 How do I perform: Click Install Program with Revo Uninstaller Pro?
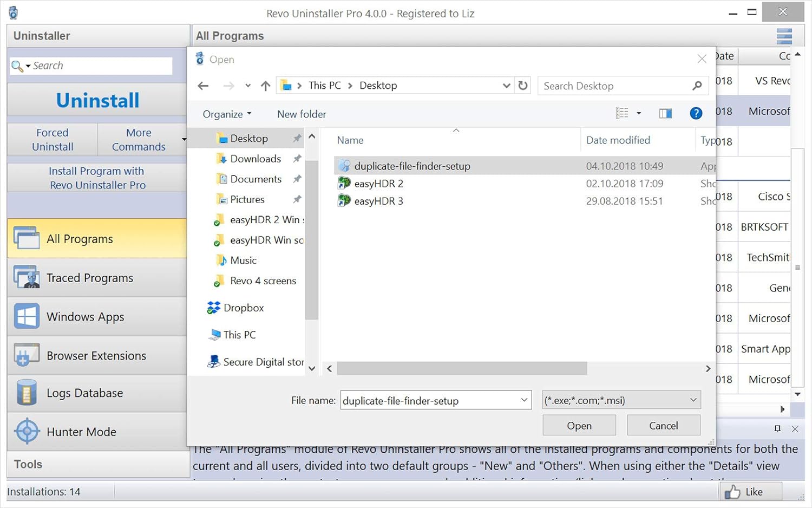98,178
